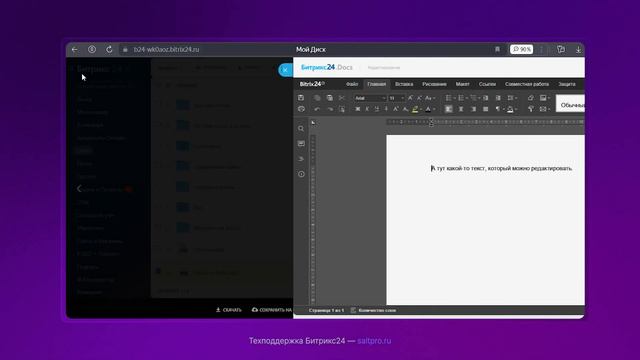Click the browser address bar URL
The height and width of the screenshot is (360, 640).
tap(167, 49)
